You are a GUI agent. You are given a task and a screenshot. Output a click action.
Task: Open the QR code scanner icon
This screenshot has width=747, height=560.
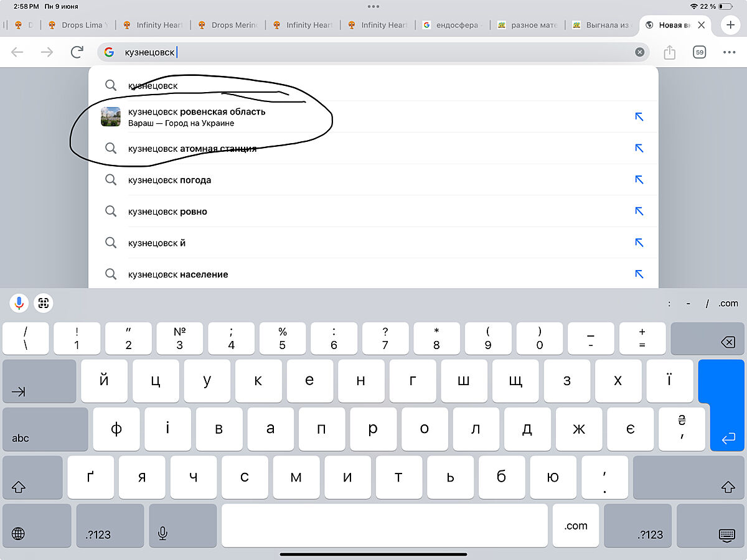click(x=44, y=303)
